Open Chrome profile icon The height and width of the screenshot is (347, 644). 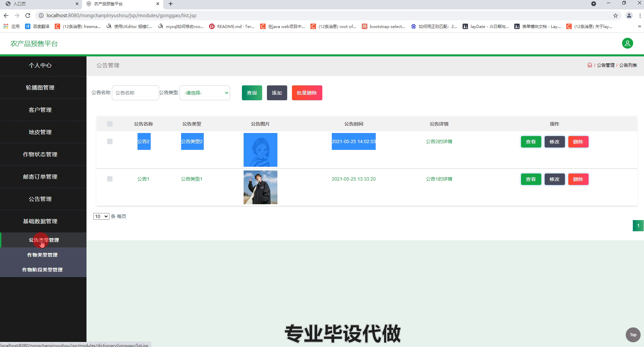click(629, 16)
